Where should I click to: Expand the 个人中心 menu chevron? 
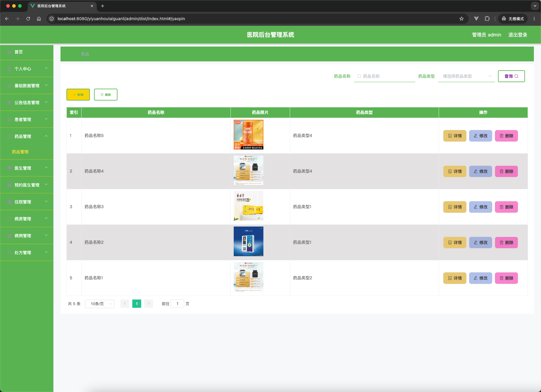[x=46, y=68]
